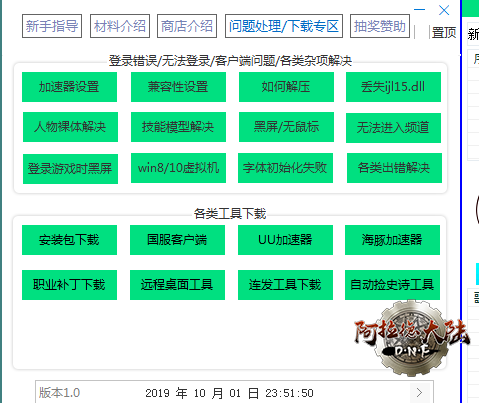
Task: Toggle the 置顶 always-on-top option
Action: (x=444, y=32)
